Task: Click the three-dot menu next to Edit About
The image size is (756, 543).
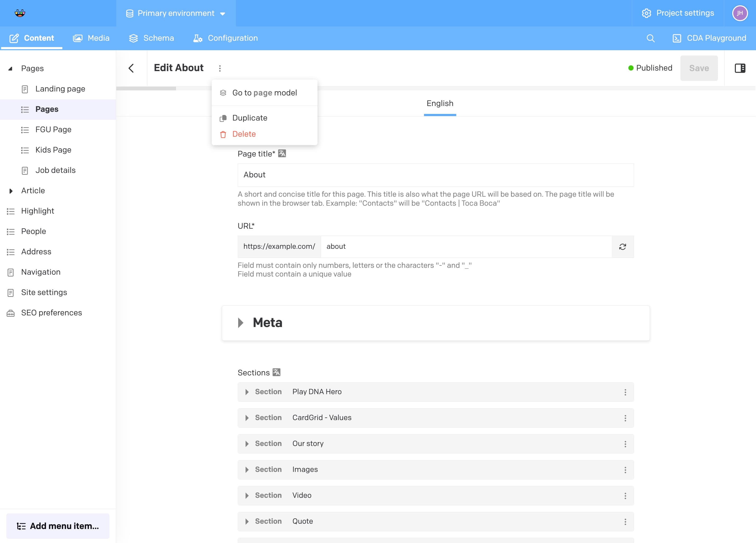Action: pos(220,68)
